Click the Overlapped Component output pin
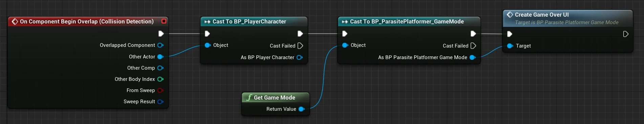Viewport: 644px width, 124px height. tap(160, 45)
